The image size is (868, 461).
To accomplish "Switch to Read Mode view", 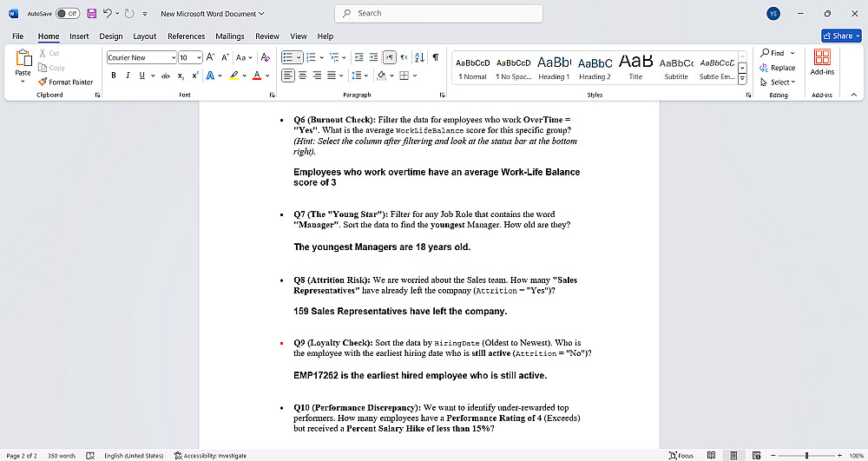I will click(712, 456).
